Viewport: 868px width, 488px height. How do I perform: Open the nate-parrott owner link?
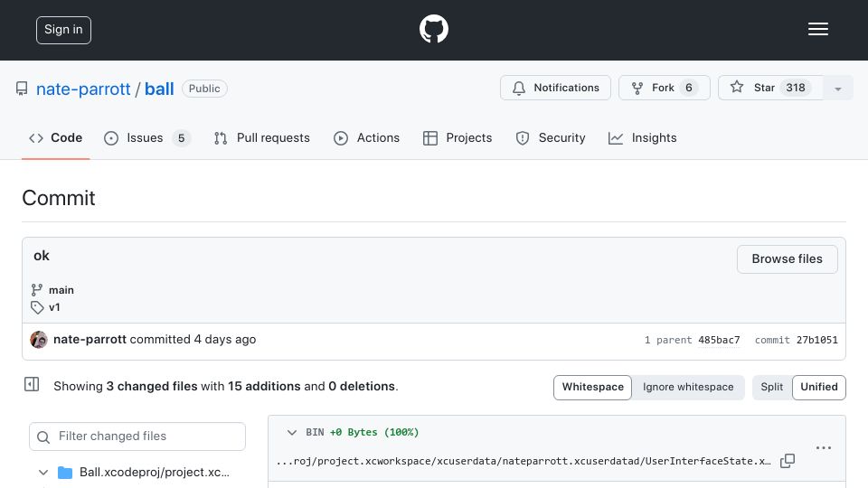(x=83, y=89)
